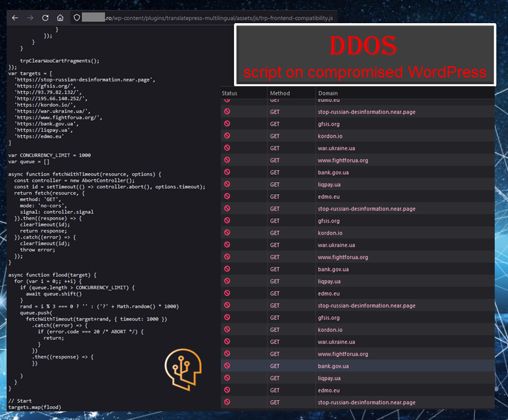Sort by the Domain column header
Viewport: 508px width, 420px height.
[328, 93]
